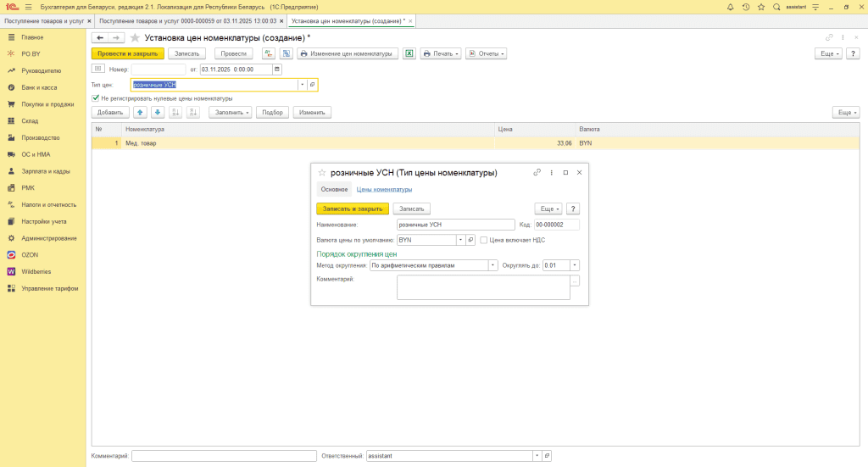This screenshot has height=467, width=868.
Task: Move the row down with the blue arrow
Action: pyautogui.click(x=157, y=112)
